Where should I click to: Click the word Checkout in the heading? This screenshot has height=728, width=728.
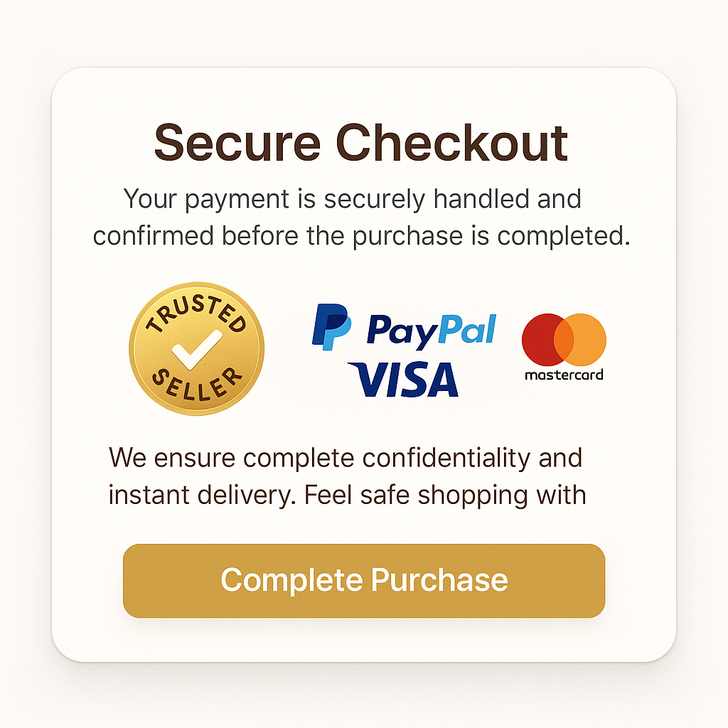452,143
